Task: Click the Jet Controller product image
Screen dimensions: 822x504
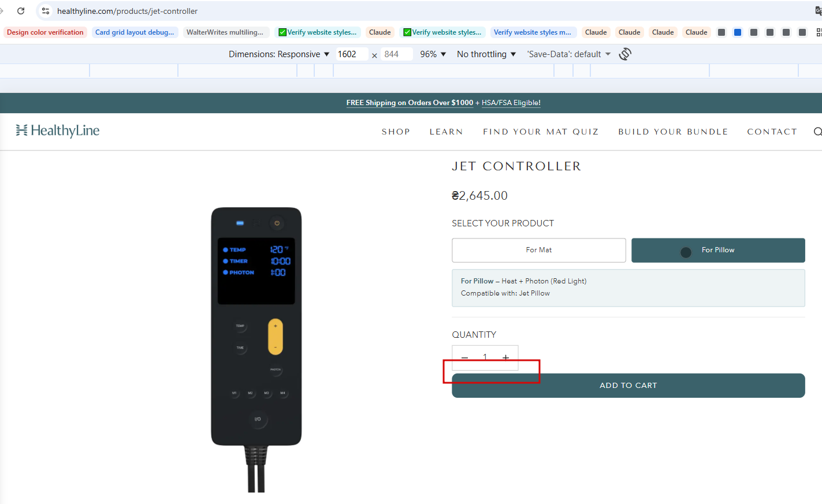Action: click(x=256, y=349)
